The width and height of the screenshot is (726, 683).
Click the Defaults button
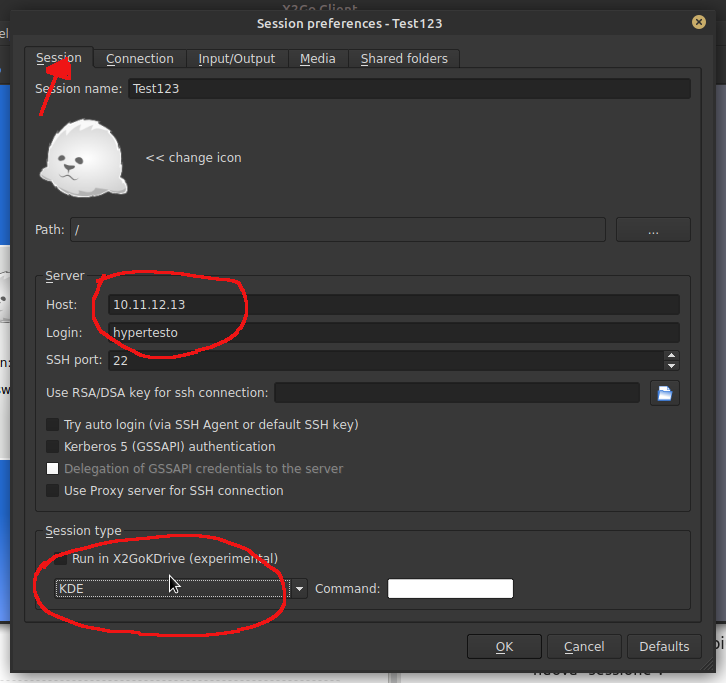pos(664,646)
